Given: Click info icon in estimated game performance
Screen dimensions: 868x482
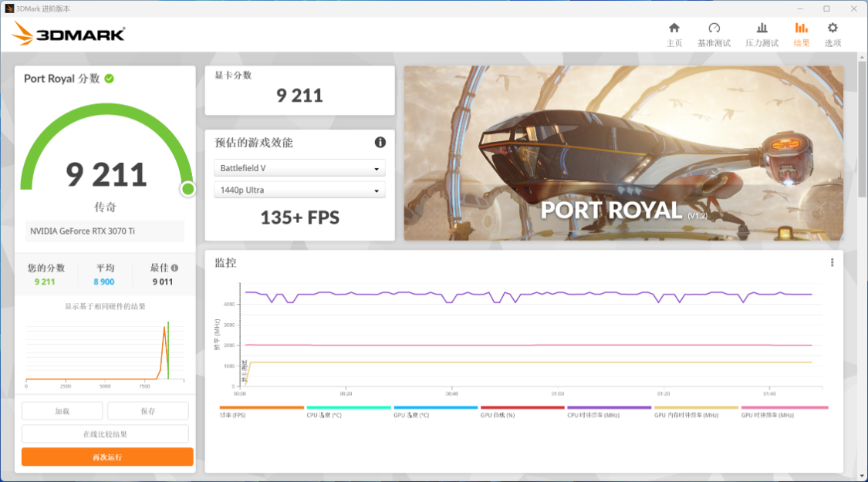Looking at the screenshot, I should pos(380,142).
